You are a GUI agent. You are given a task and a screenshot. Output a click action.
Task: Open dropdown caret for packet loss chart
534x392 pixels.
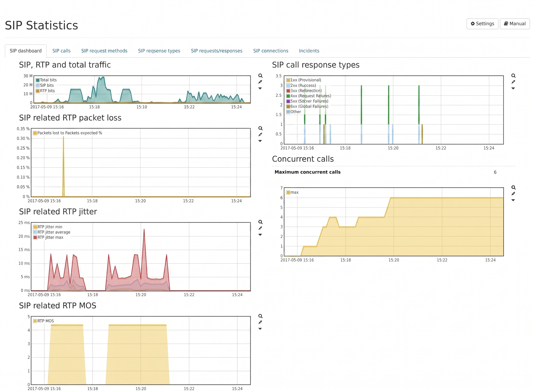tap(260, 141)
